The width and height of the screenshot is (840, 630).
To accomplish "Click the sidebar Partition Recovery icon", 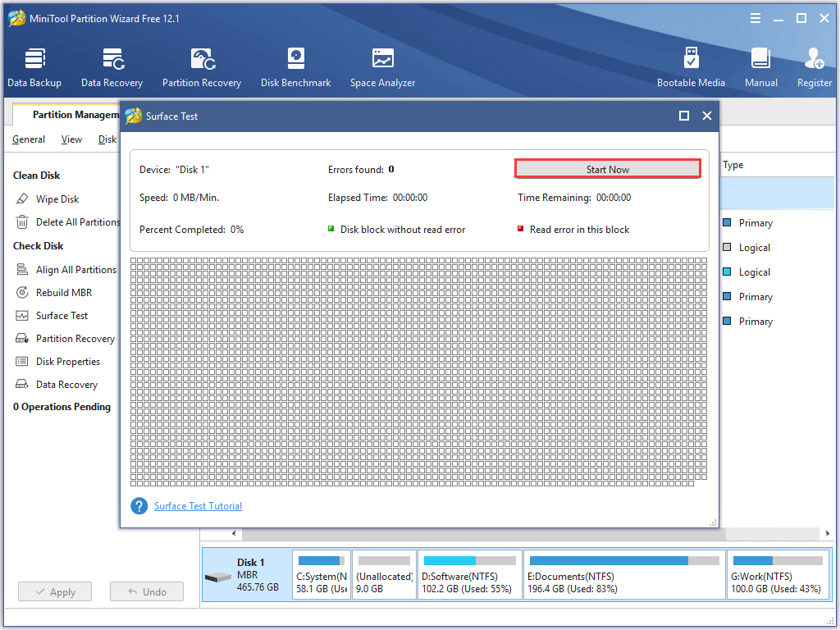I will coord(22,339).
